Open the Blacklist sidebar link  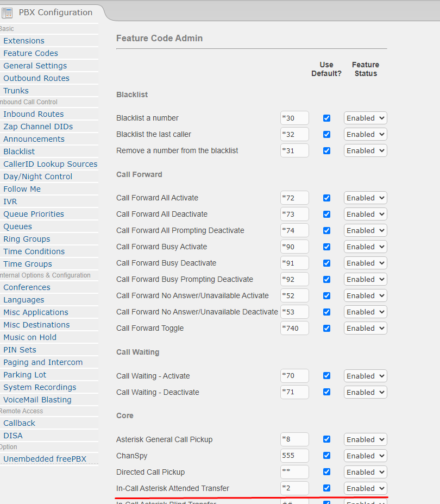click(19, 152)
